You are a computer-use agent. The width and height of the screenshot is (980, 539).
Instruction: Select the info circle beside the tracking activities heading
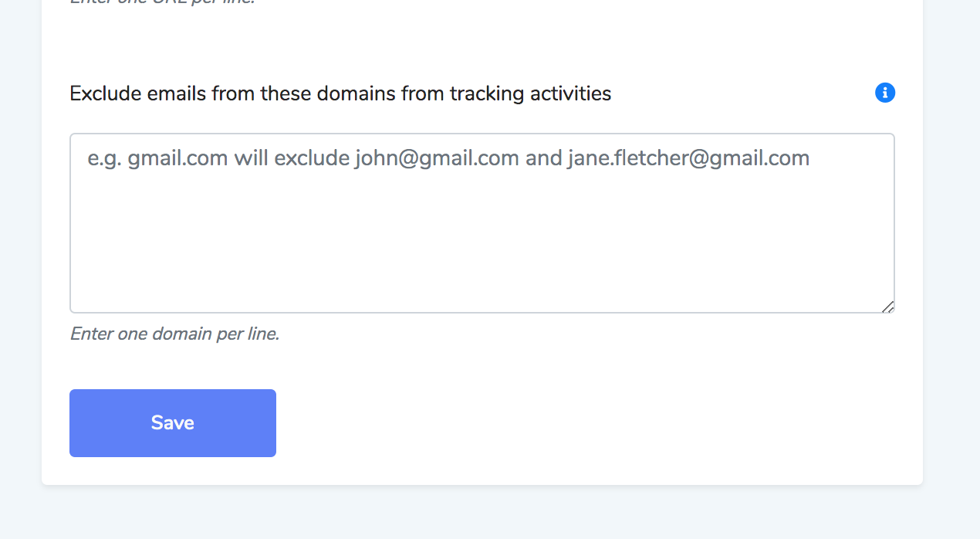[x=885, y=93]
